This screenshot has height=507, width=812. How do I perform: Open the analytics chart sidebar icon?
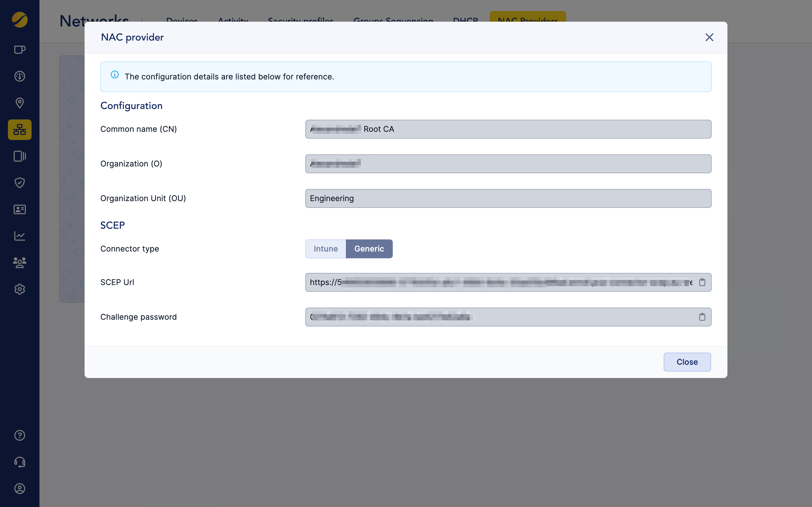20,236
